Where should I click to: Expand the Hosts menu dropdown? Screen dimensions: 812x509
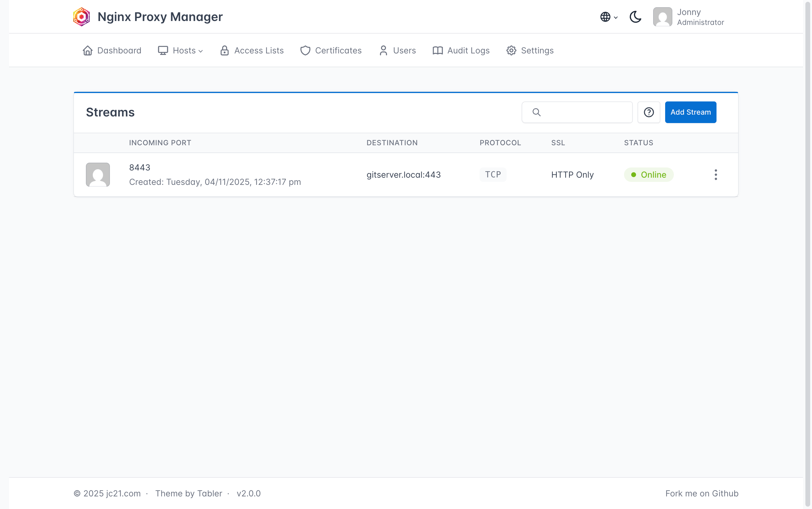click(180, 50)
